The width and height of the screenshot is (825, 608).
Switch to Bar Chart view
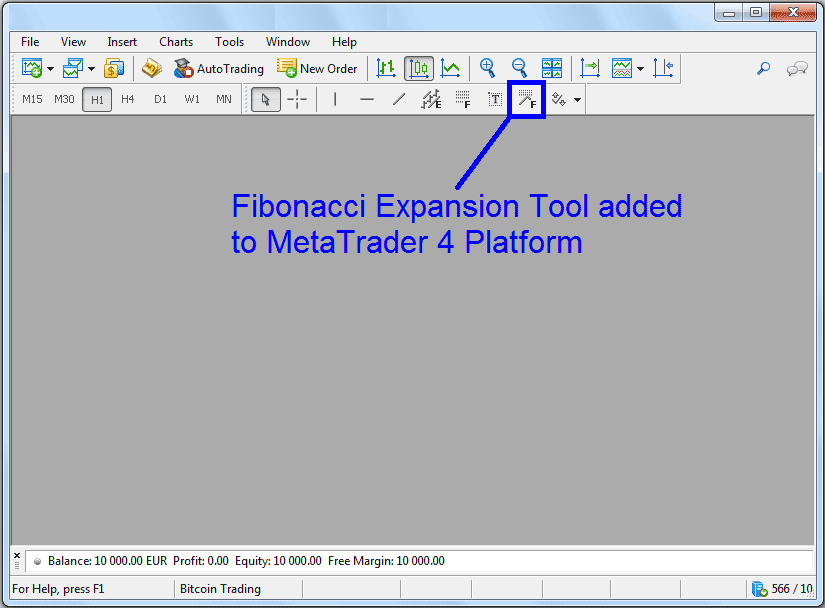click(x=386, y=68)
